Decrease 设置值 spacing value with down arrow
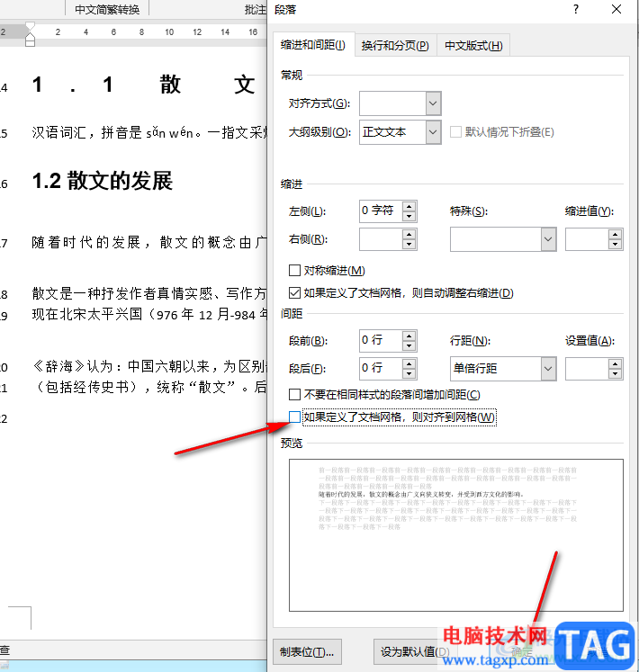The width and height of the screenshot is (639, 672). 615,373
